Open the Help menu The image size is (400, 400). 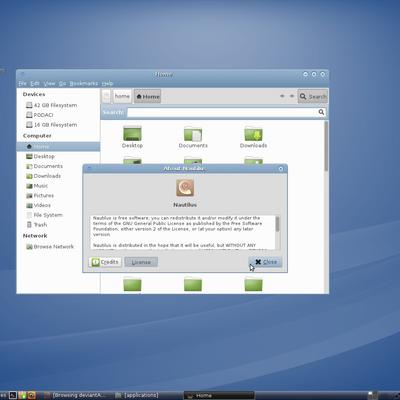pyautogui.click(x=107, y=83)
